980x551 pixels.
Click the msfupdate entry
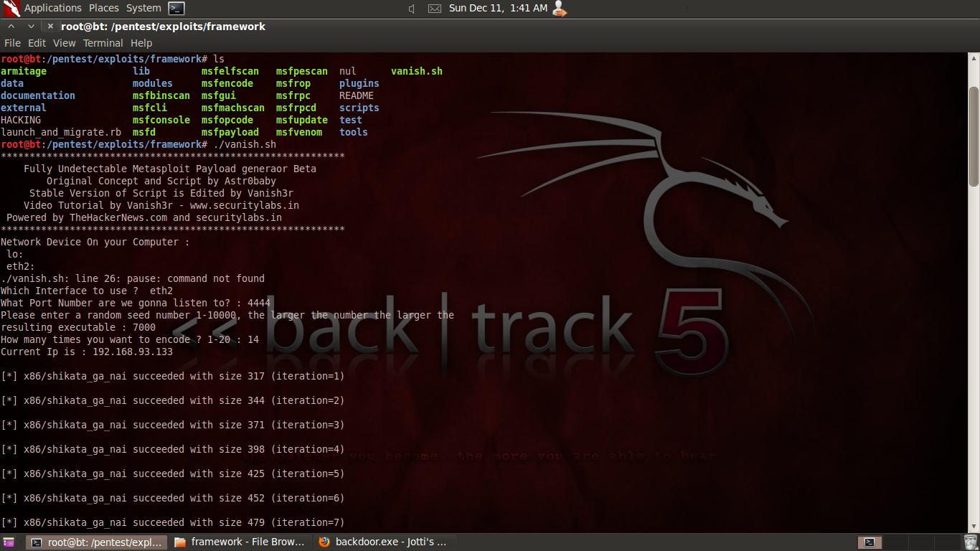(x=302, y=120)
